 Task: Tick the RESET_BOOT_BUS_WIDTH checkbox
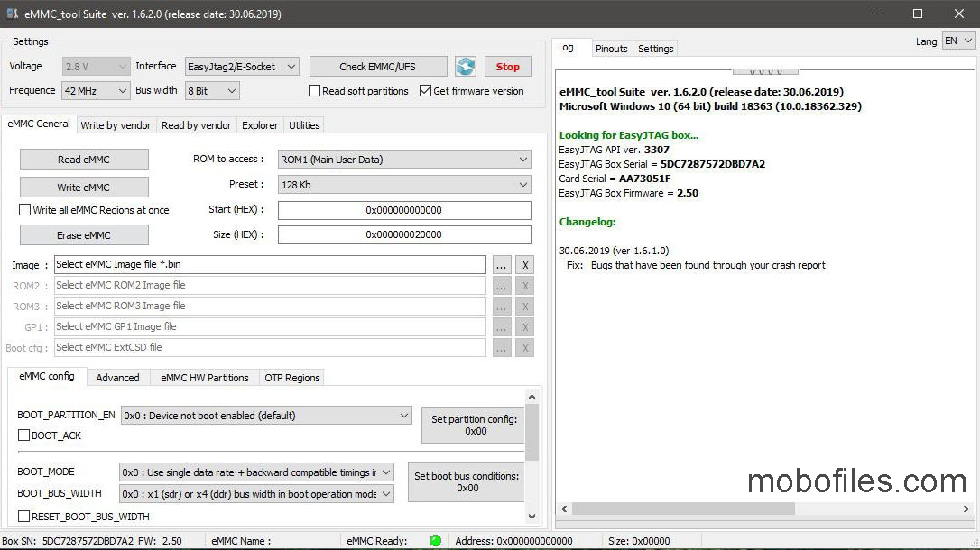pos(23,517)
